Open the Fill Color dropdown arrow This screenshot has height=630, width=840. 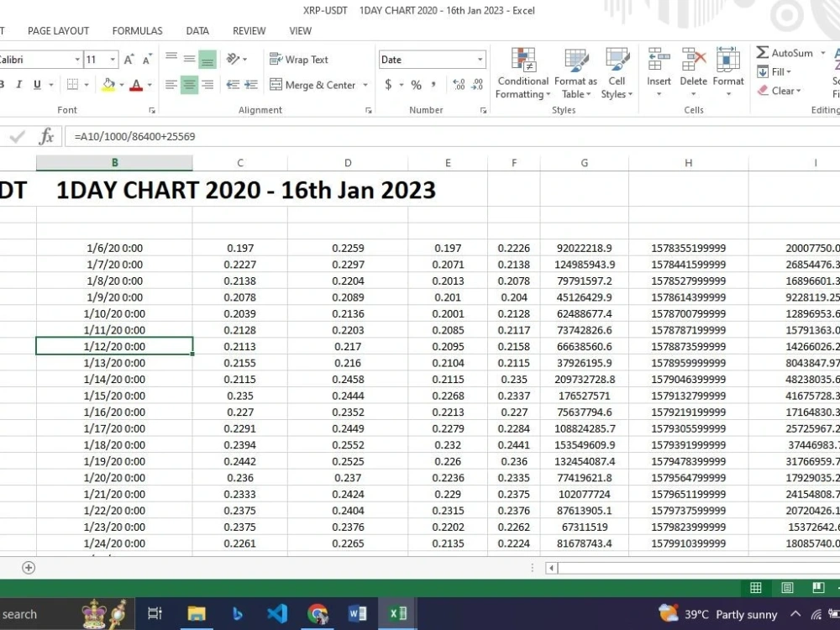[122, 85]
